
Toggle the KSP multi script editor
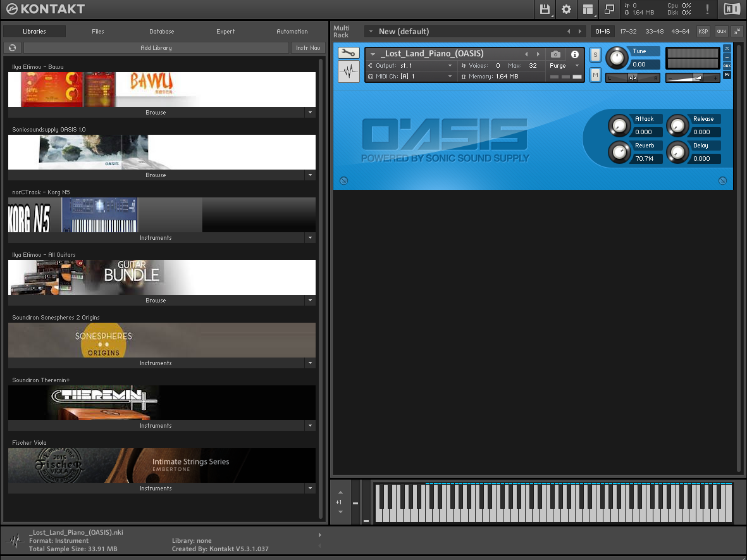[703, 32]
